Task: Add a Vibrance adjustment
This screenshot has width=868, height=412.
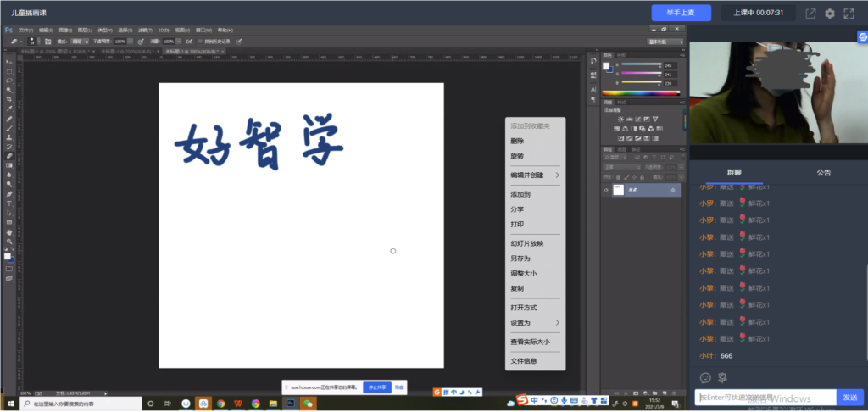Action: point(655,119)
